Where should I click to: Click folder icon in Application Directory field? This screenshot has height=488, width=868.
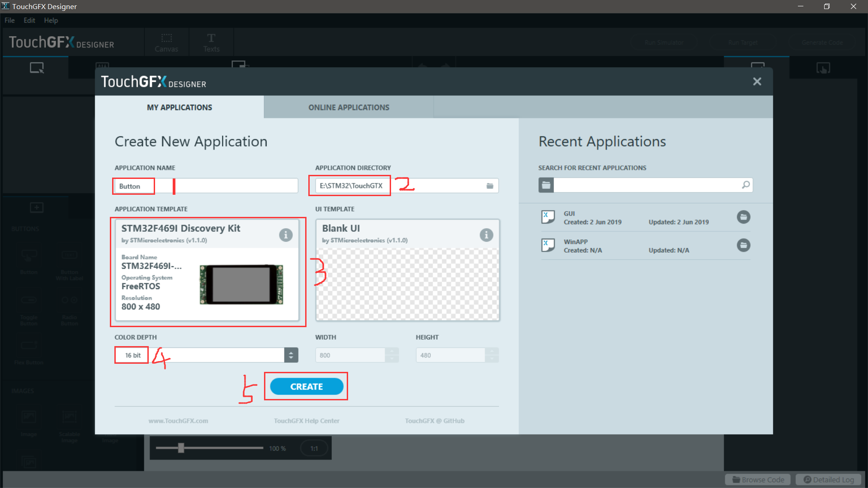click(490, 186)
